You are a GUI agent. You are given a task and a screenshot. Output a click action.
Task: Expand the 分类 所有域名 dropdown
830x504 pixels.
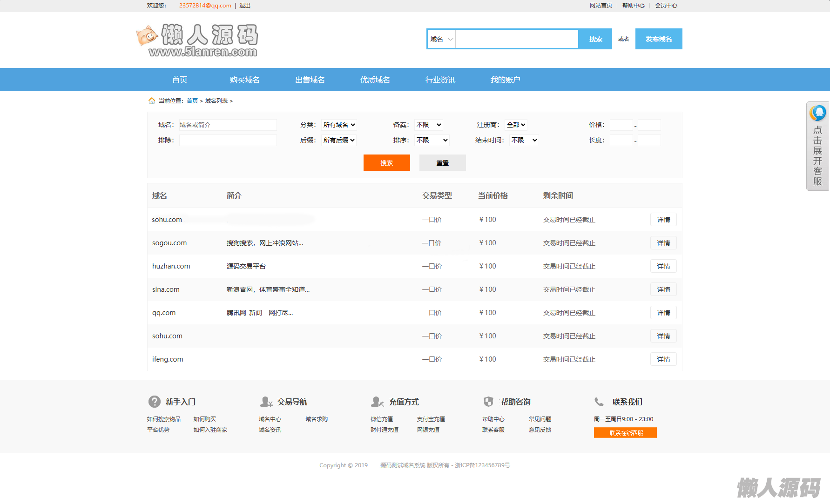pos(339,125)
